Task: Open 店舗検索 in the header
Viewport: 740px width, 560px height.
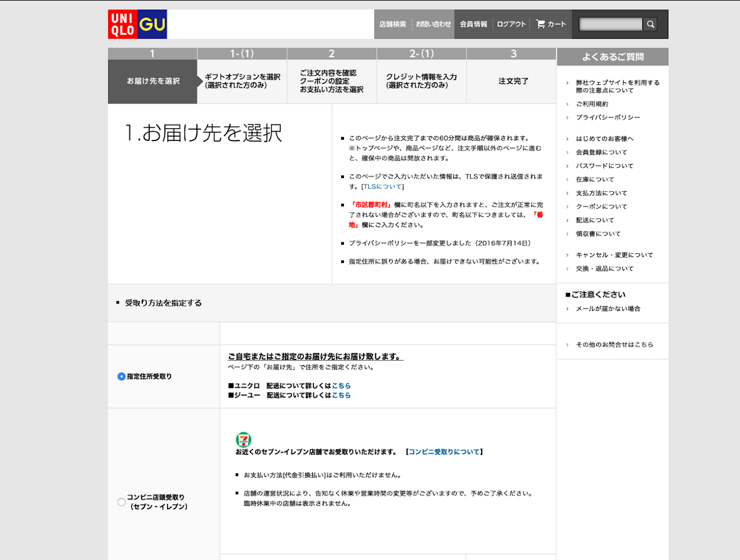Action: click(x=393, y=24)
